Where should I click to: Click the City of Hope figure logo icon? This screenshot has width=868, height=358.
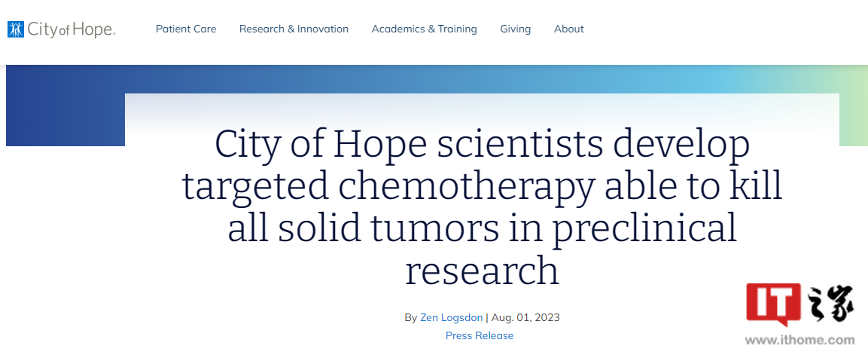click(16, 29)
